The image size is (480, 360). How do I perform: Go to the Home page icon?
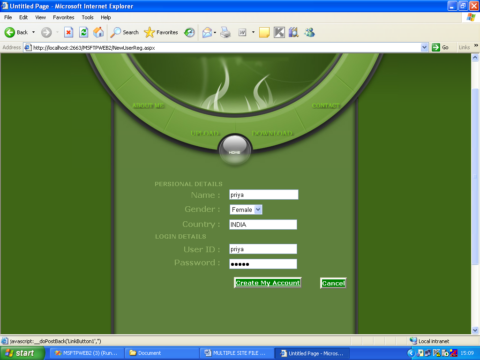pos(98,32)
